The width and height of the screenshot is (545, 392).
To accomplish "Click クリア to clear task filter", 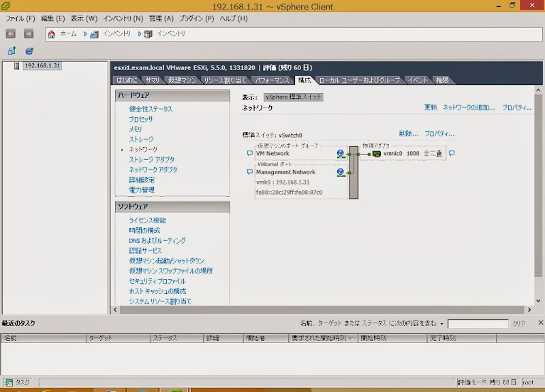I will [x=519, y=323].
